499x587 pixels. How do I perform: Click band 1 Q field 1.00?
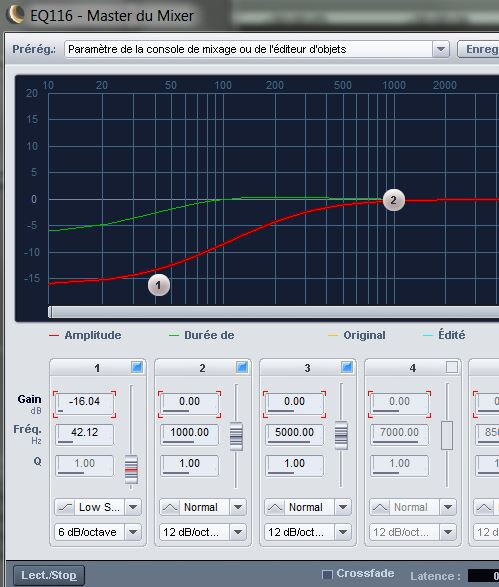tap(85, 465)
